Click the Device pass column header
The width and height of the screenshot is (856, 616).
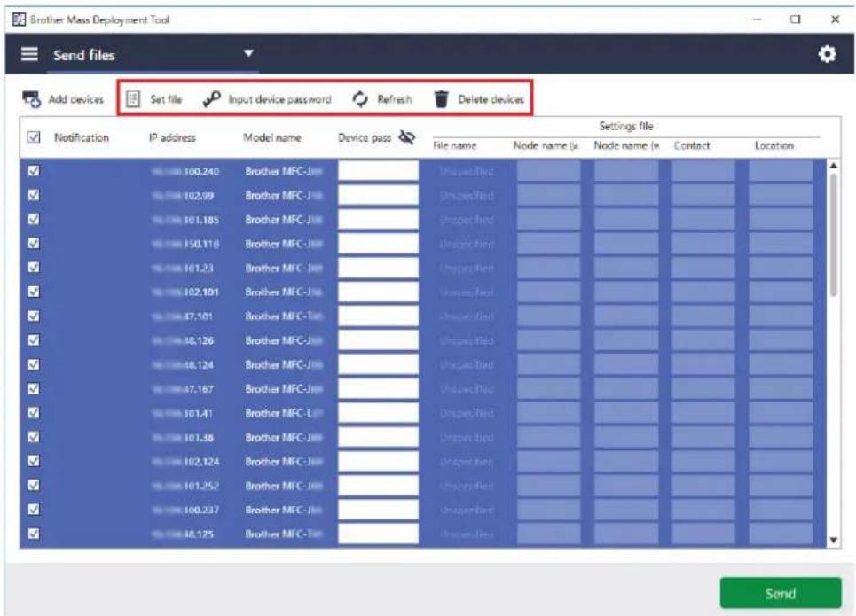point(364,137)
